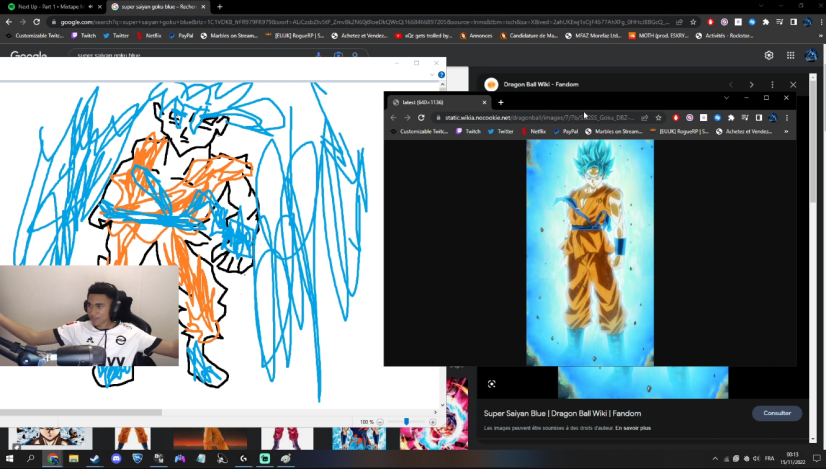Viewport: 826px width, 469px height.
Task: Open Rocket League from the taskbar
Action: (x=137, y=458)
